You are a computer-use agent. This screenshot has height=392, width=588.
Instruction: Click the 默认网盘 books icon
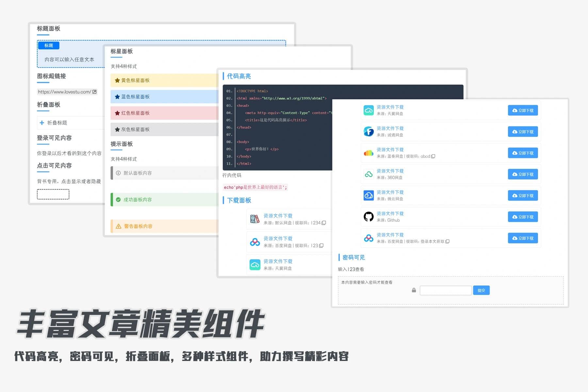255,219
